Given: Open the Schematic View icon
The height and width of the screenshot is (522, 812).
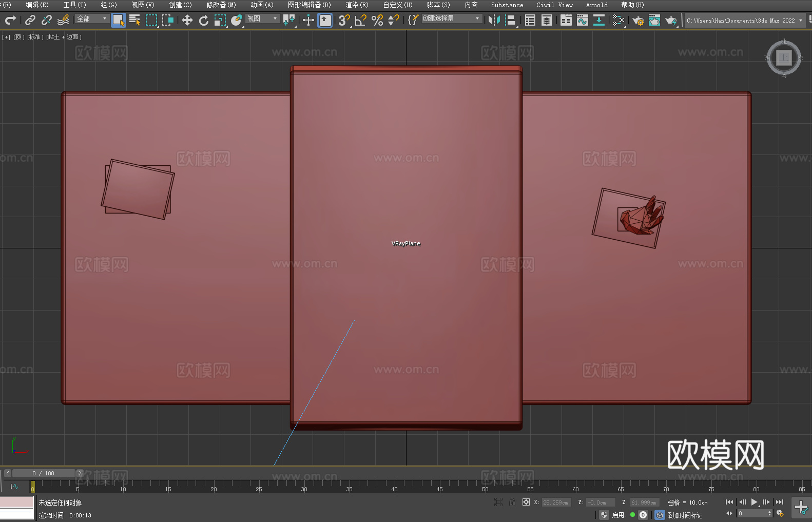Looking at the screenshot, I should tap(618, 20).
